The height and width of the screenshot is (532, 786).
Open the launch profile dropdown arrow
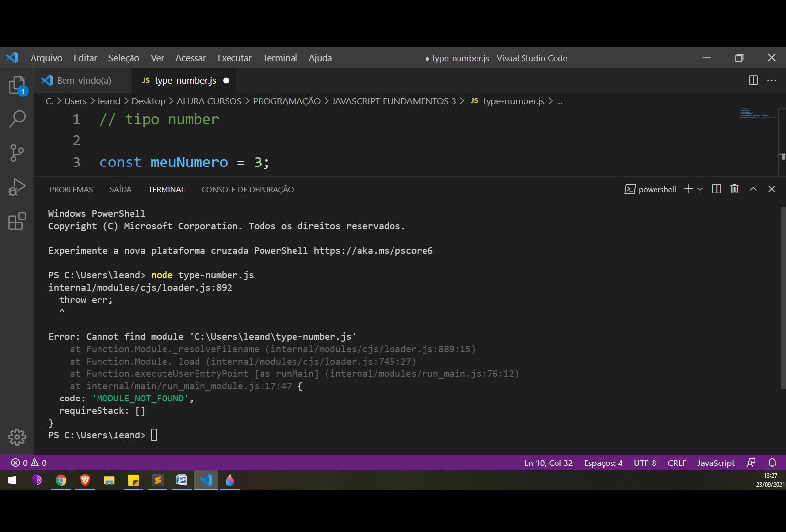coord(700,189)
